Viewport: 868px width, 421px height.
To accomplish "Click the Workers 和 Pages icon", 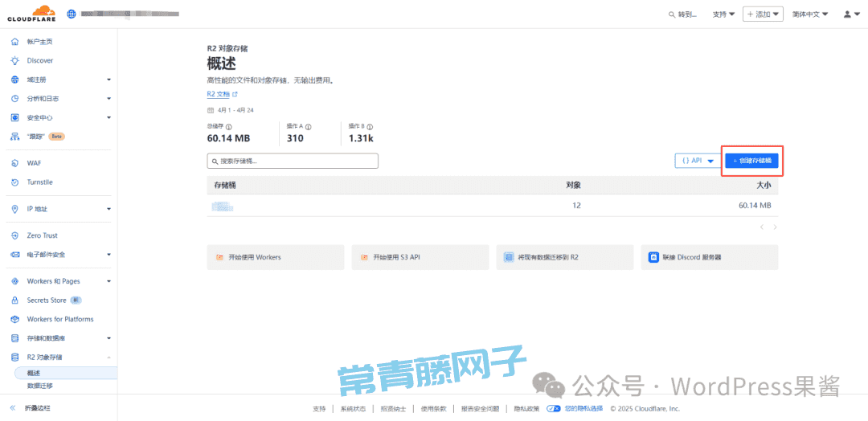I will (15, 281).
